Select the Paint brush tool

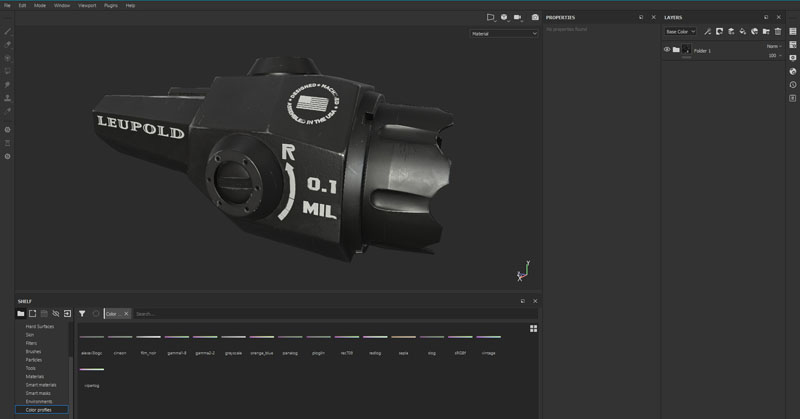coord(8,32)
